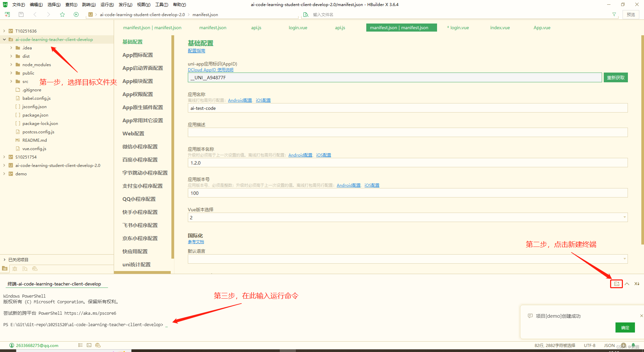Image resolution: width=644 pixels, height=352 pixels.
Task: Open search results panel with magnifier-list icon
Action: point(25,269)
